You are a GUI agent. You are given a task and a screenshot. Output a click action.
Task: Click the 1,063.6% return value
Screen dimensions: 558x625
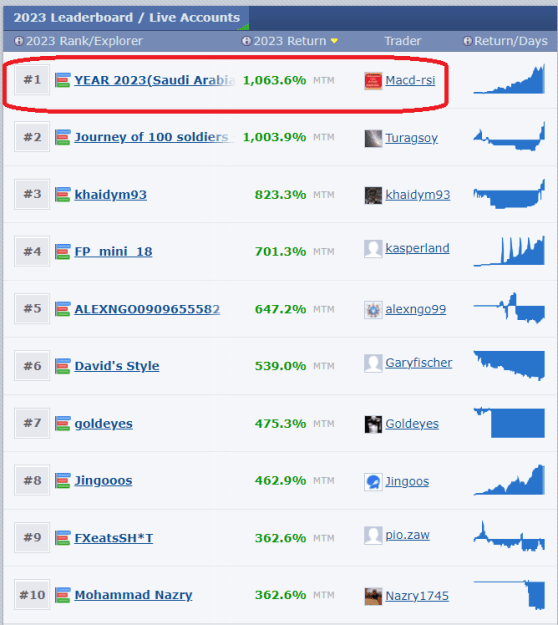point(274,80)
